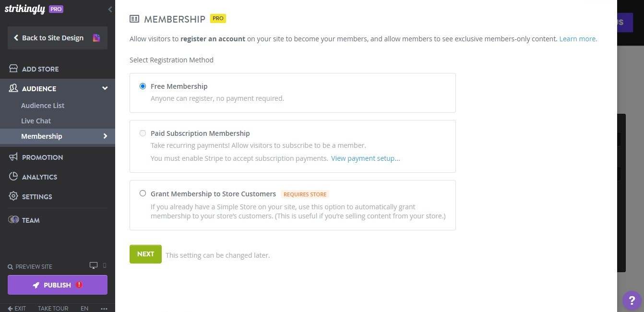Switch preview to desktop monitor icon
This screenshot has height=312, width=644.
pos(93,265)
